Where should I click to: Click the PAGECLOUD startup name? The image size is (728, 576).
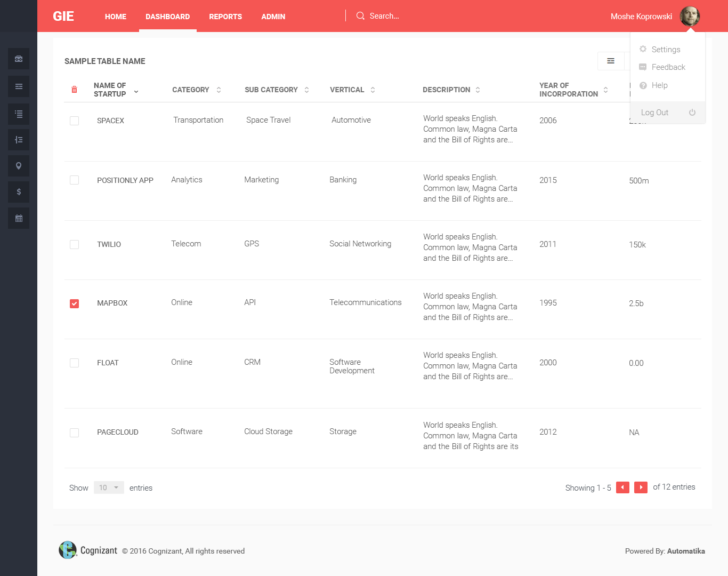[117, 432]
